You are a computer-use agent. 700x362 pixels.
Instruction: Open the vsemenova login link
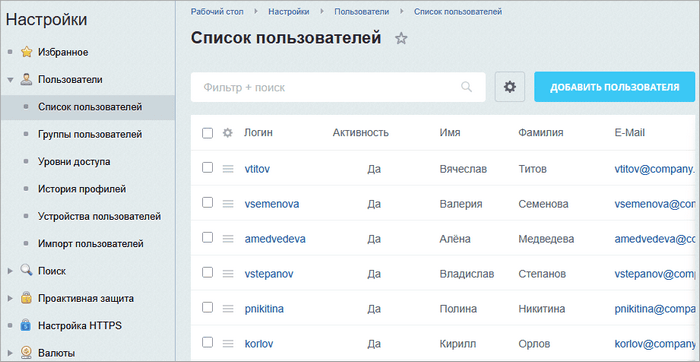pos(272,204)
